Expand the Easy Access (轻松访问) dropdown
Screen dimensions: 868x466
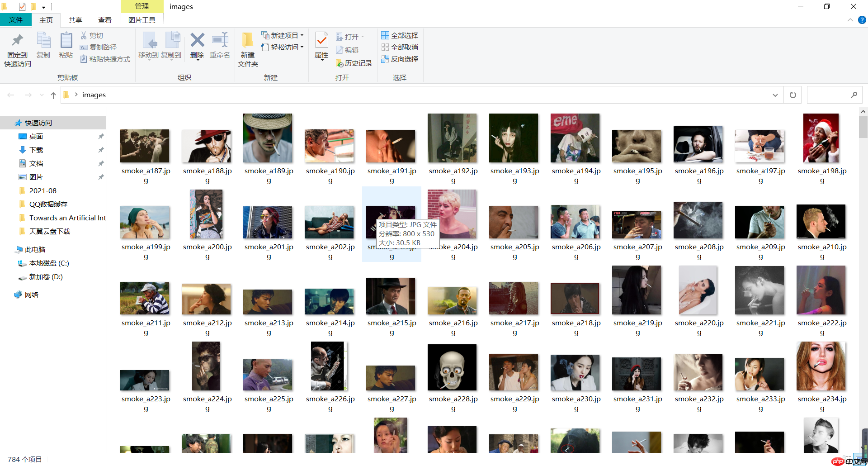point(302,47)
